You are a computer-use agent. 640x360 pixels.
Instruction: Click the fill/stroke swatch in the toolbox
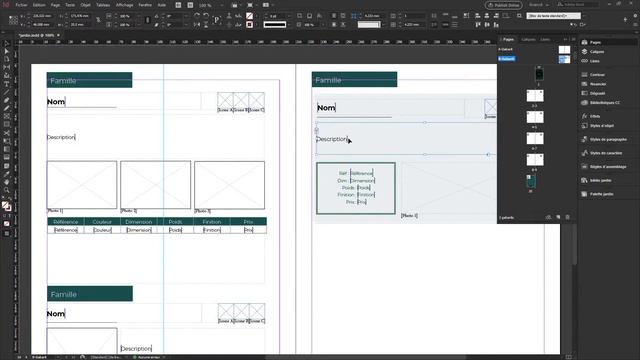pos(6,206)
